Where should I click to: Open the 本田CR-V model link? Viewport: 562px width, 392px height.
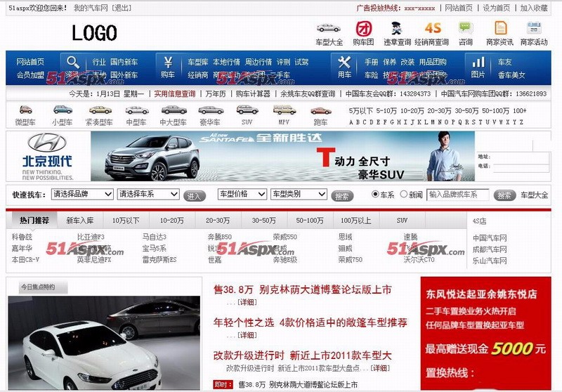point(25,259)
